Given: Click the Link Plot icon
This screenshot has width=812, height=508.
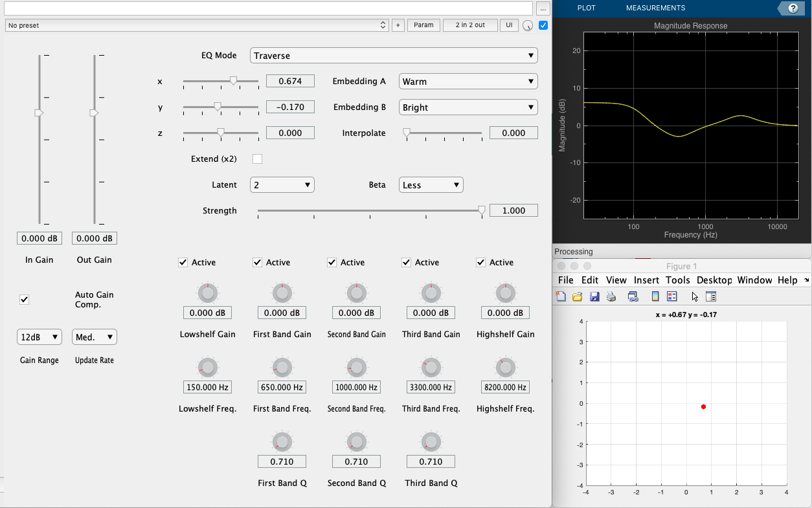Looking at the screenshot, I should [x=633, y=297].
